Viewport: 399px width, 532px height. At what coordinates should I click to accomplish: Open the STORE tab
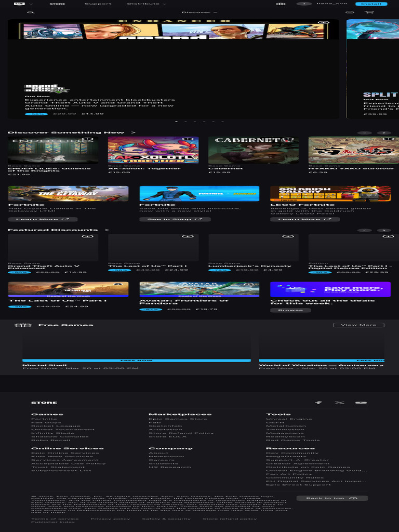pyautogui.click(x=57, y=4)
